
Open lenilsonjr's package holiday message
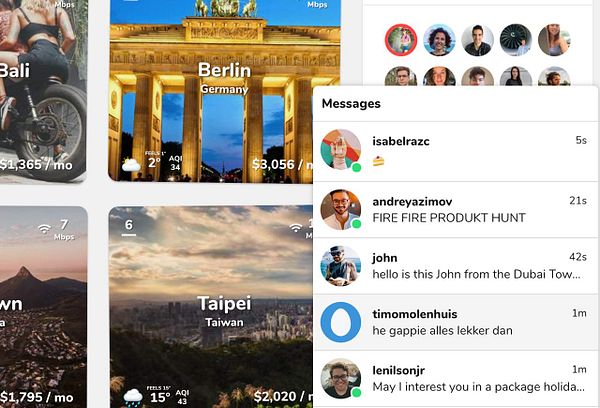coord(455,379)
